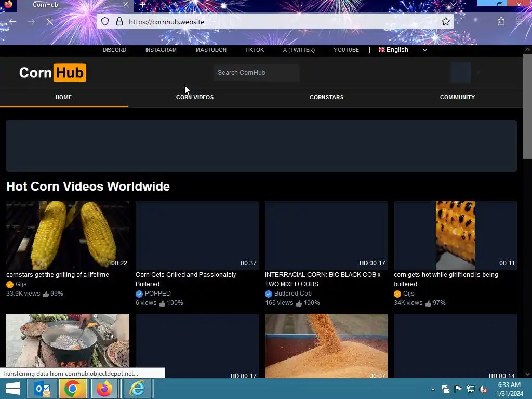
Task: Open the network tray icon
Action: click(471, 389)
